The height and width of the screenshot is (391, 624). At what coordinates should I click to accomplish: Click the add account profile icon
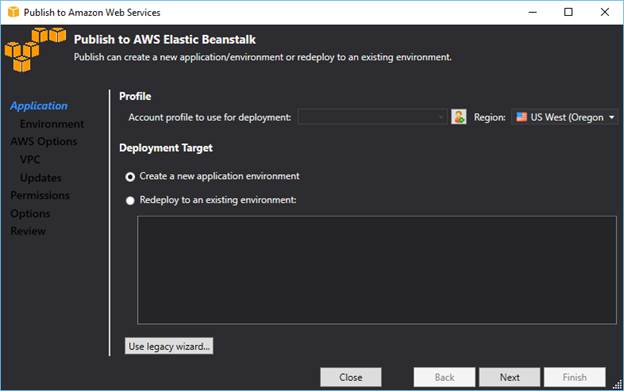point(458,117)
